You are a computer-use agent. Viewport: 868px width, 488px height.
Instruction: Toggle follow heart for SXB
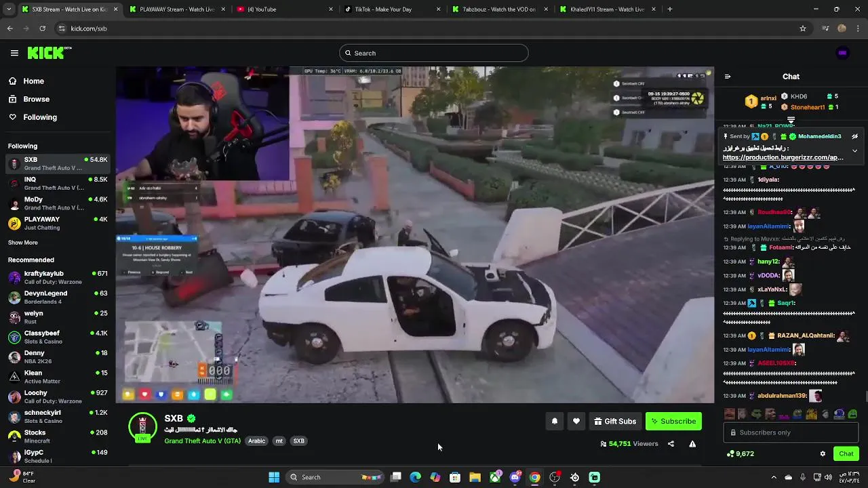point(576,421)
